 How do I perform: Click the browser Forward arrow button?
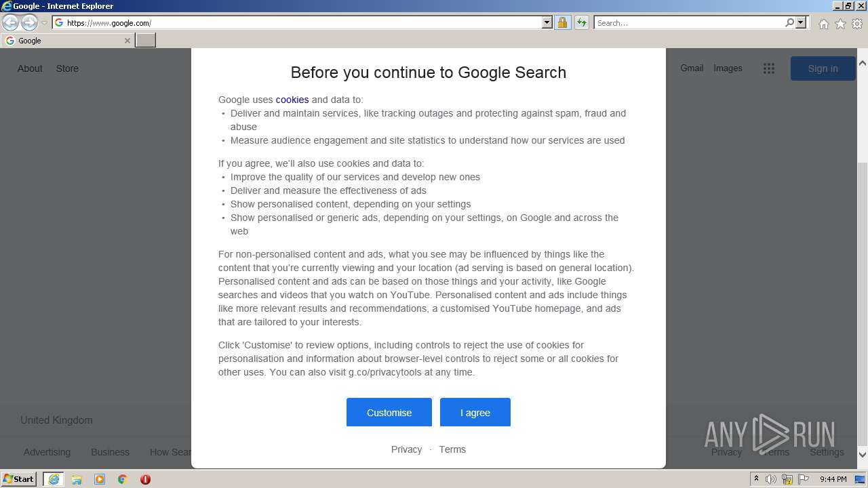tap(29, 23)
